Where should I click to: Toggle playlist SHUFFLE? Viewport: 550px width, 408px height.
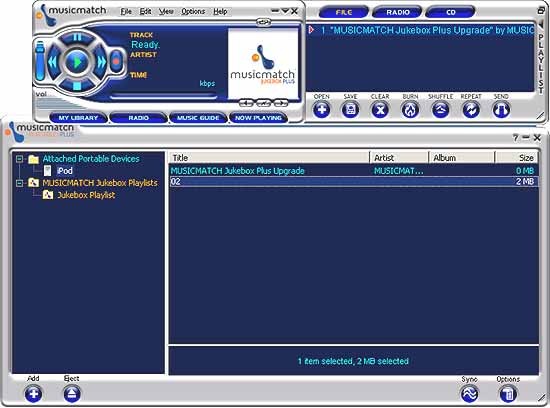tap(441, 110)
